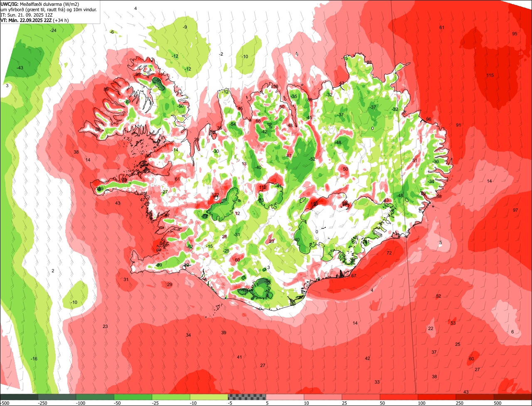Click the legend label -500
Screen dimensions: 532x406
[5, 403]
